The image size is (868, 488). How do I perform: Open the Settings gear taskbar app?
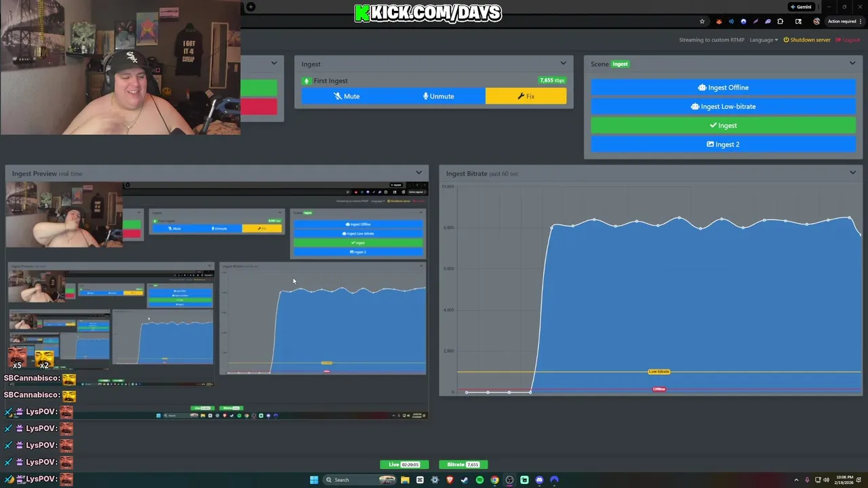click(435, 480)
